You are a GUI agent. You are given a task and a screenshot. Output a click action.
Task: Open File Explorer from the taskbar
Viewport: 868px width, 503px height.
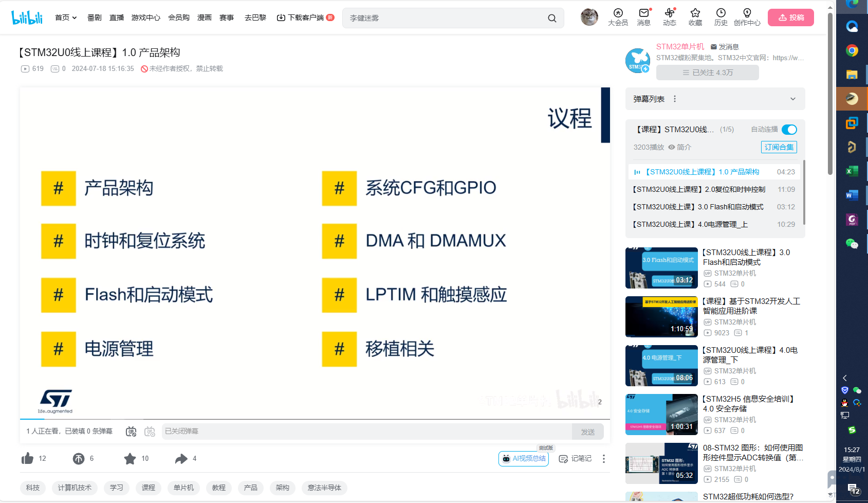click(x=852, y=75)
